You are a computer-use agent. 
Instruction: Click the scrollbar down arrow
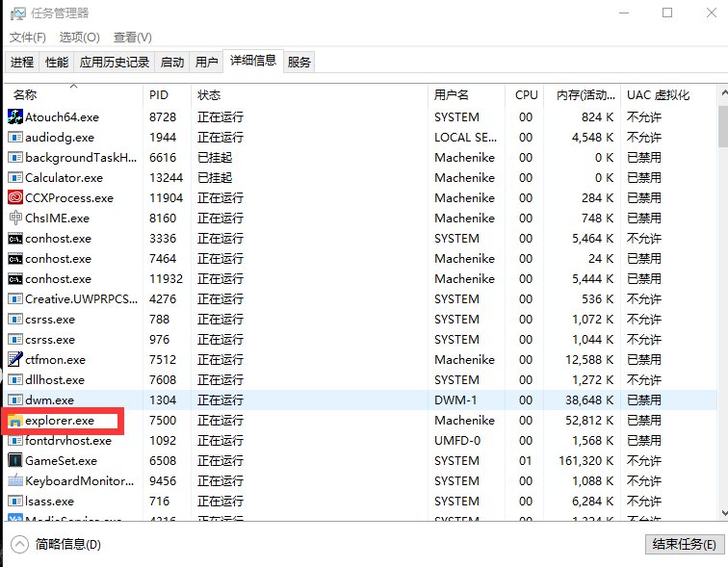coord(723,513)
